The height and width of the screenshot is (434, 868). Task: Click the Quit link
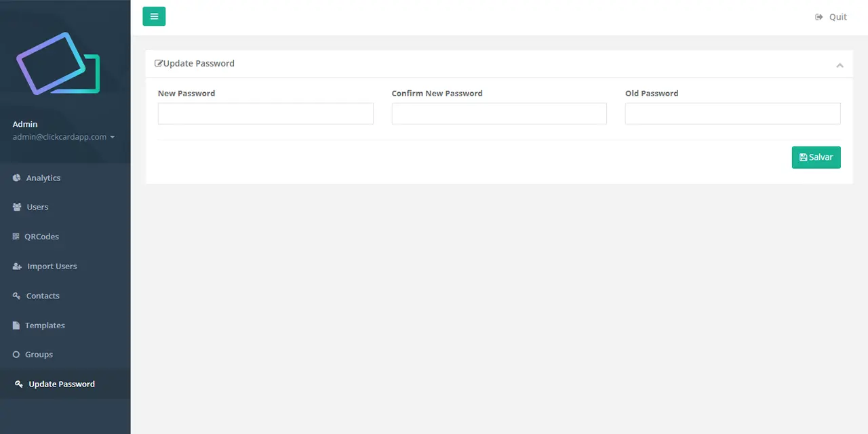point(831,17)
